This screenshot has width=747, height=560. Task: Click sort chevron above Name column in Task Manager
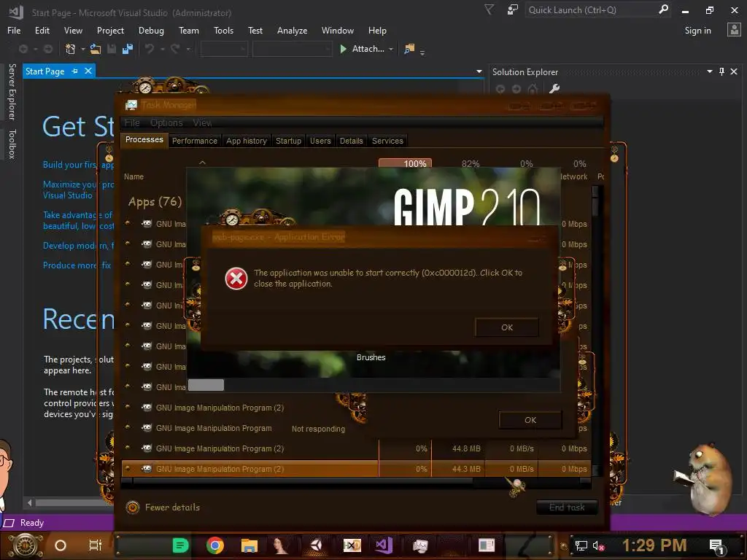click(203, 163)
